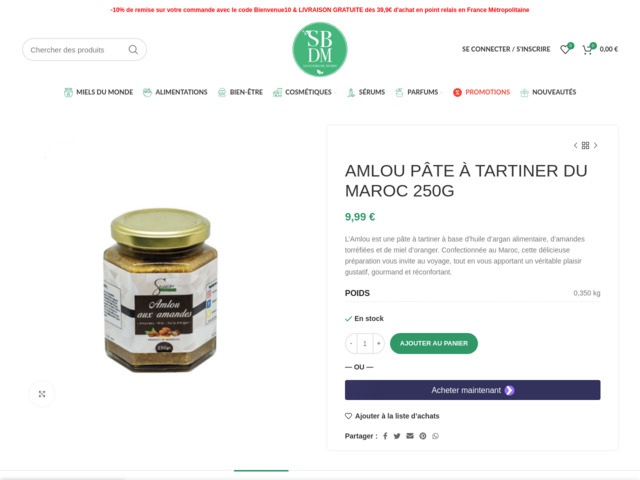The image size is (640, 480).
Task: Share product via WhatsApp icon
Action: (x=436, y=436)
